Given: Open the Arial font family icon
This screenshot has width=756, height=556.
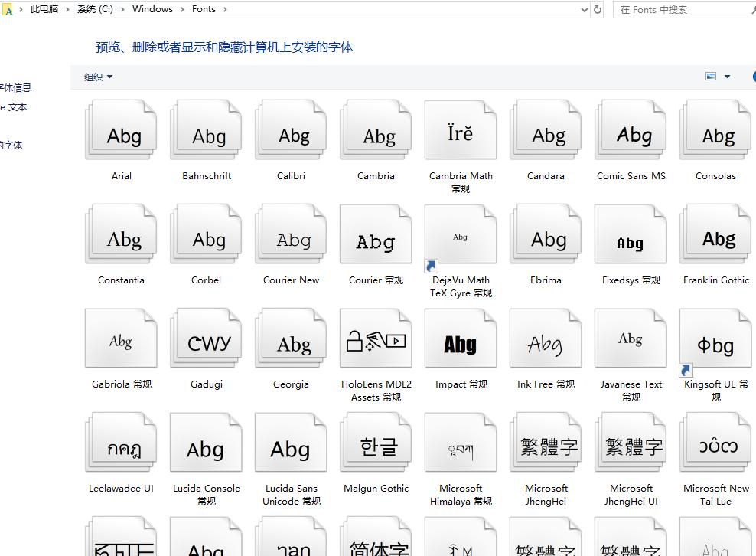Looking at the screenshot, I should (122, 129).
